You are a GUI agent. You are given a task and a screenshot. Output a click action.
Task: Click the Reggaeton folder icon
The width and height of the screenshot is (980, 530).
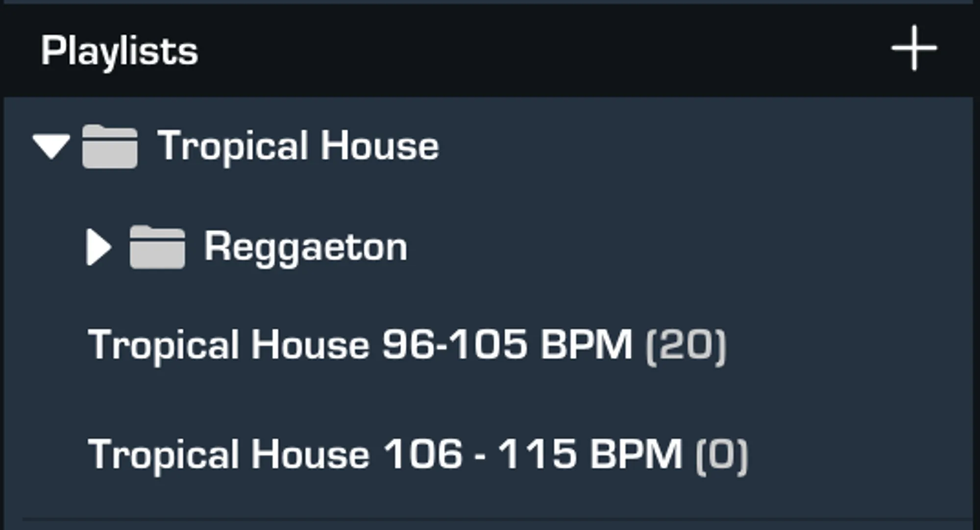(157, 247)
